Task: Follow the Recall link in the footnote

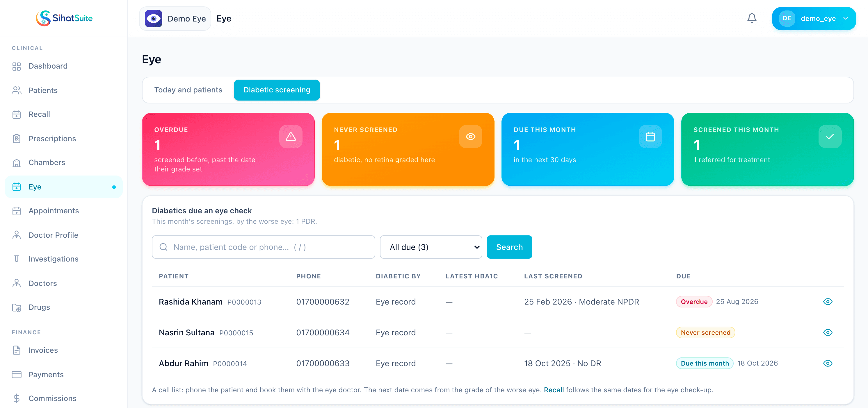Action: click(x=554, y=390)
